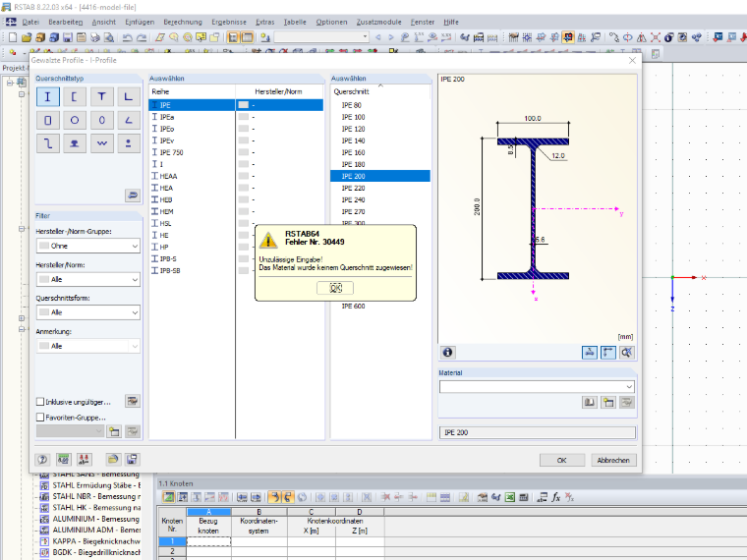Open the Berechnung menu
This screenshot has height=560, width=747.
[x=183, y=22]
